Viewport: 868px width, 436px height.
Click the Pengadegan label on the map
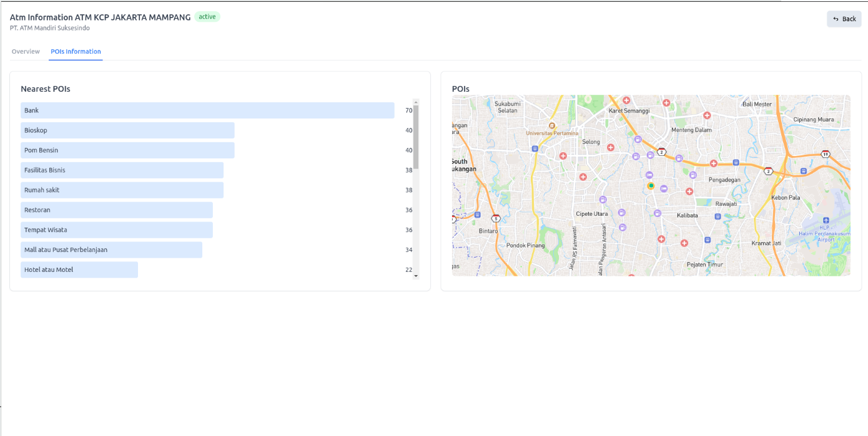point(724,180)
